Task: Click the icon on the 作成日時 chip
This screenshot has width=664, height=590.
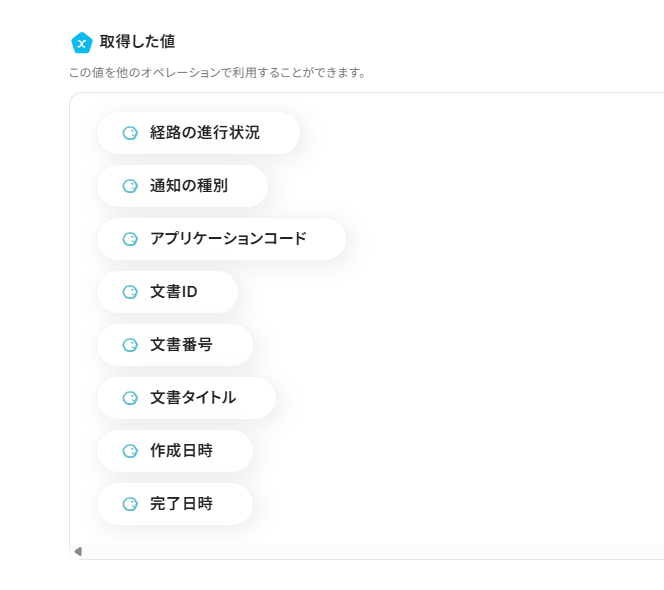Action: pos(130,451)
